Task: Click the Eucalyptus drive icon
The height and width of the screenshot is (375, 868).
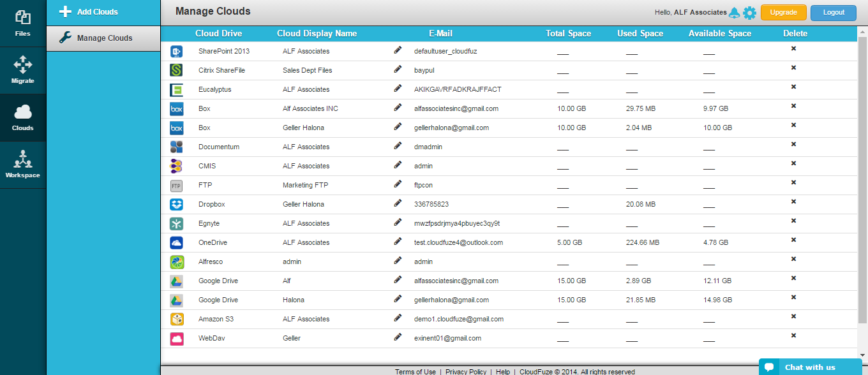Action: pos(177,90)
